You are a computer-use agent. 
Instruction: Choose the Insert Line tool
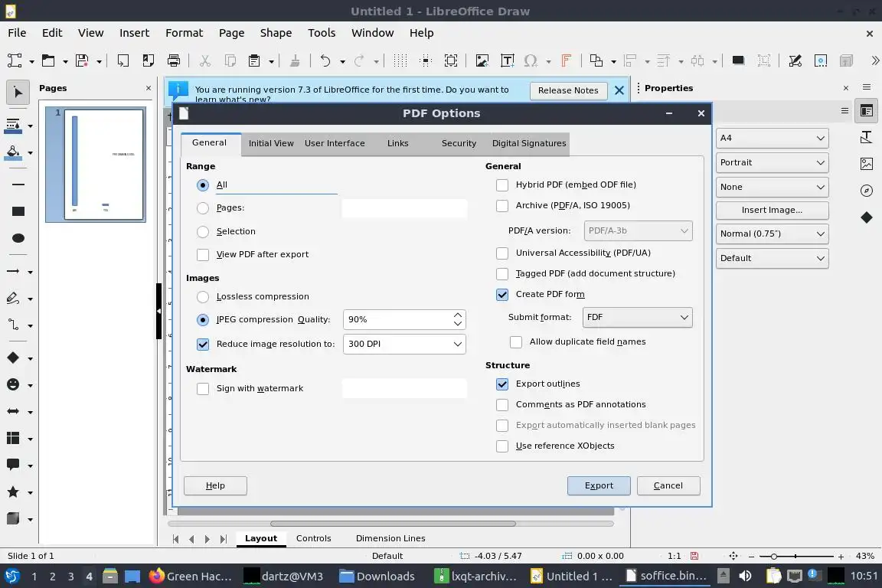[x=18, y=185]
